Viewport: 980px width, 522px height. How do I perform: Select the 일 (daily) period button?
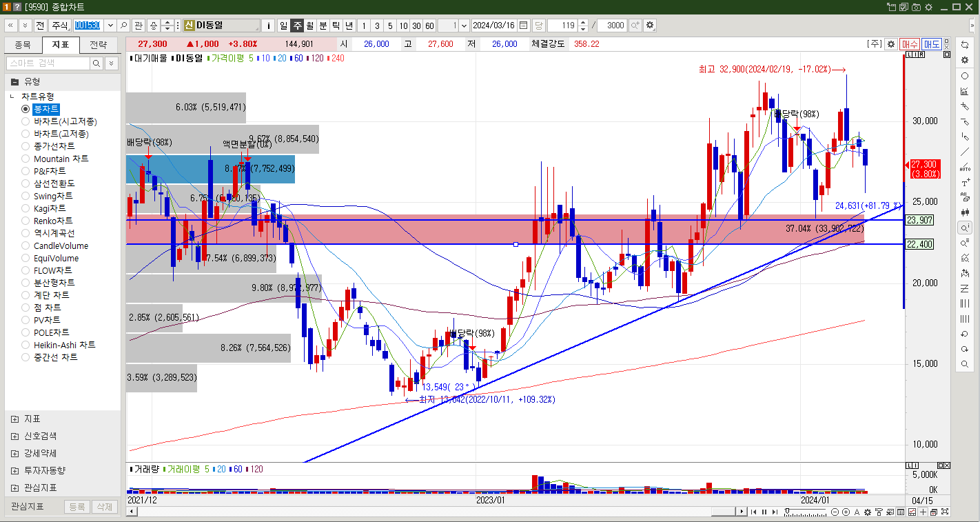(283, 26)
